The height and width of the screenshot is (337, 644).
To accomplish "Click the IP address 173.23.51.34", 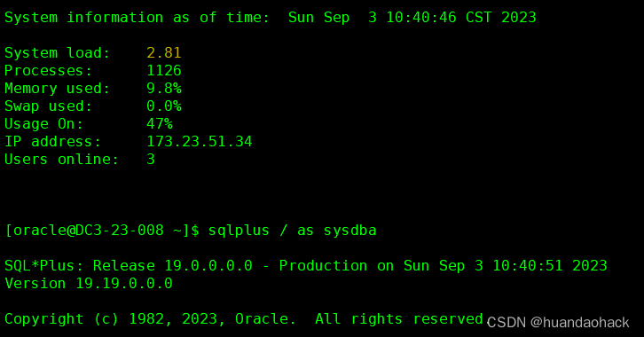I will (200, 142).
